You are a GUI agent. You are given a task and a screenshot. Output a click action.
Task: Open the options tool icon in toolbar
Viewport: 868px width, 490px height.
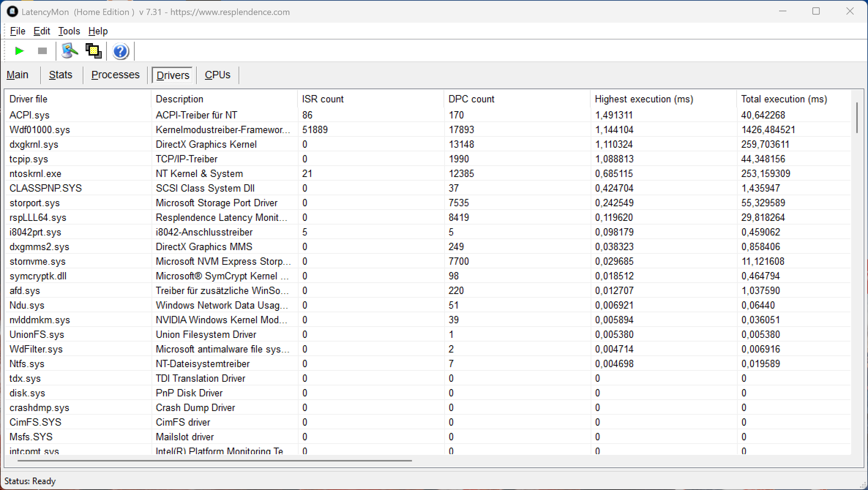[x=70, y=51]
